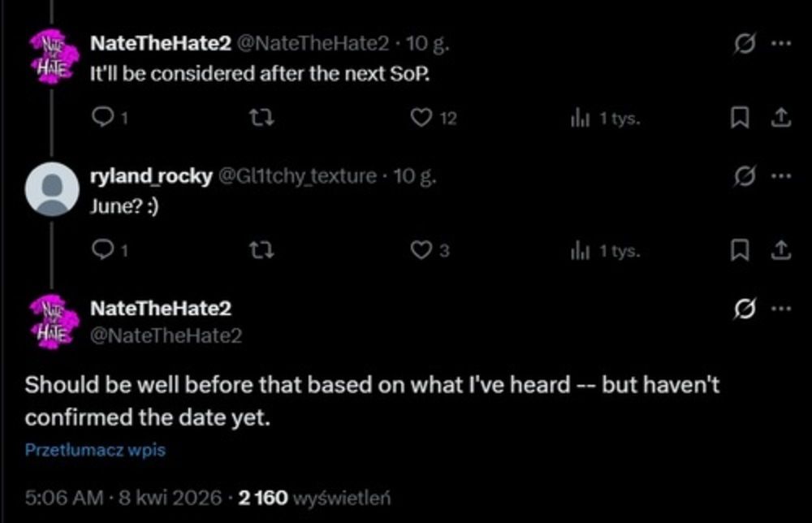Reply to the "It'll be considered" tweet
The height and width of the screenshot is (523, 812).
101,119
